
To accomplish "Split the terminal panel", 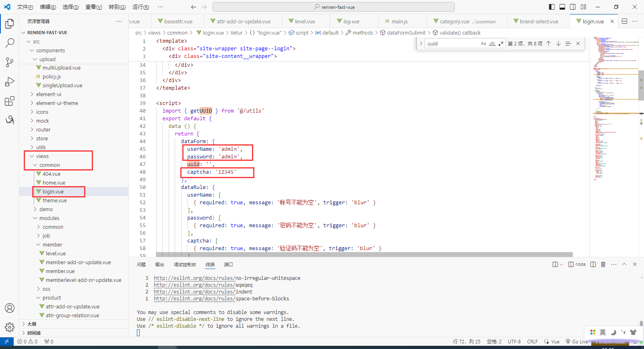I will click(593, 264).
